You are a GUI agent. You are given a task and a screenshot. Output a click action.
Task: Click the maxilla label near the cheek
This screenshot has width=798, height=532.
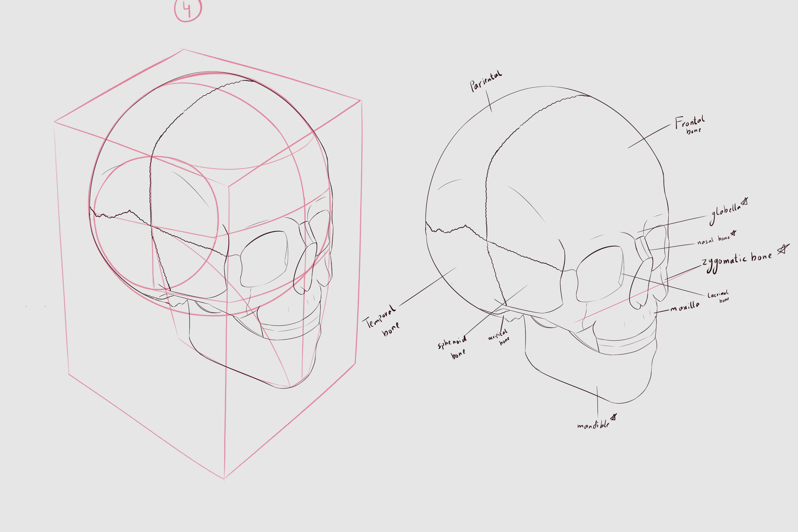pos(685,307)
